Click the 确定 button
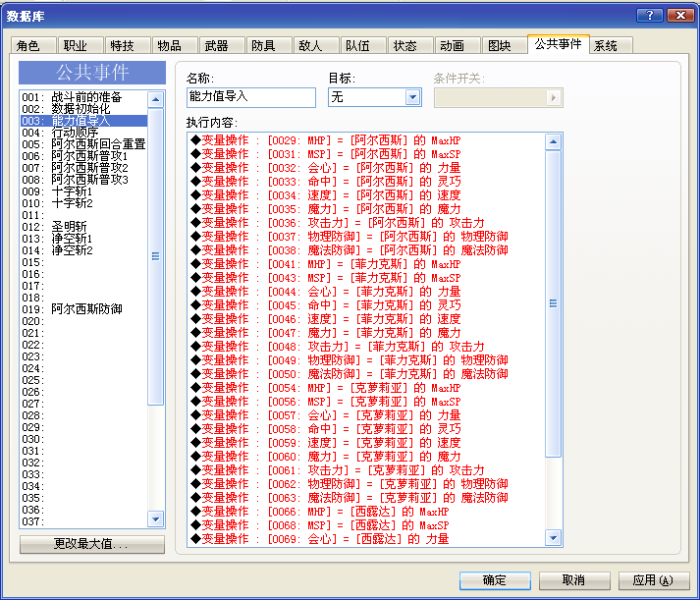 495,580
